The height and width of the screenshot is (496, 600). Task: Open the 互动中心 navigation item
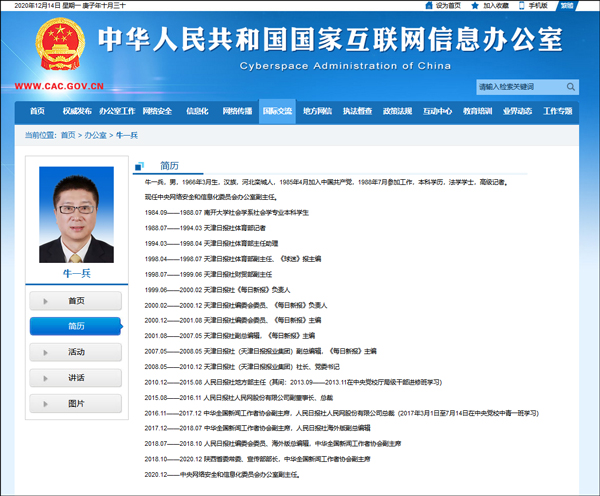click(x=437, y=111)
